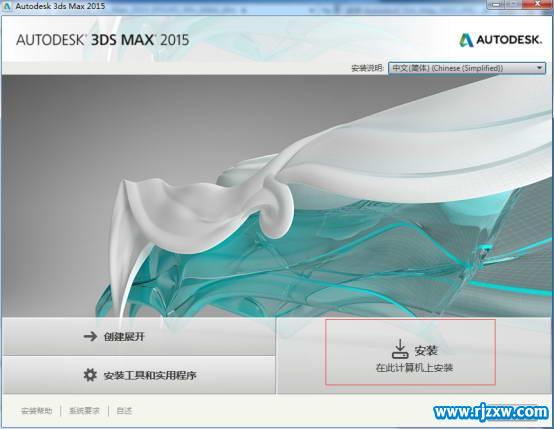The height and width of the screenshot is (429, 554).
Task: Open the 安装帮助 installation help link
Action: pos(37,411)
